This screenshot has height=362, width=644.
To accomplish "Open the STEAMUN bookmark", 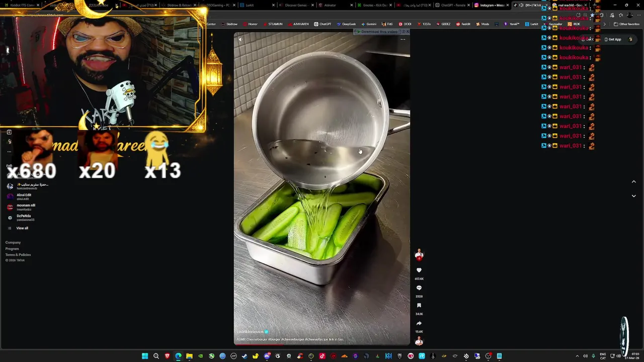I will tap(272, 24).
